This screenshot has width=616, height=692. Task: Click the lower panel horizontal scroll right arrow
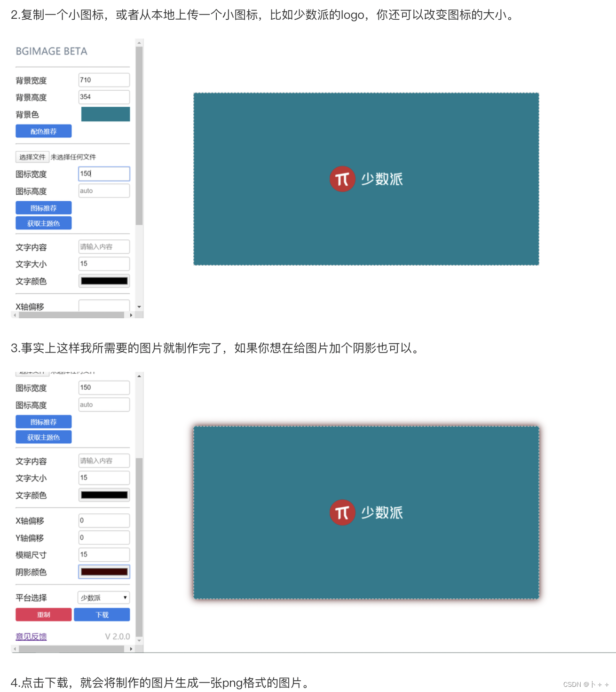[x=131, y=649]
